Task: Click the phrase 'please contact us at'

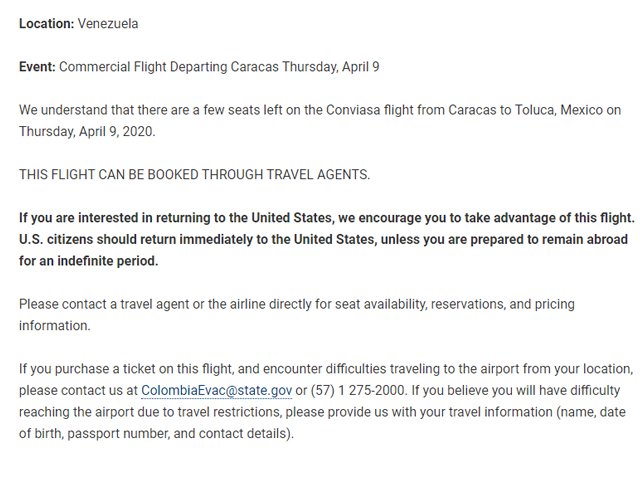Action: (78, 390)
